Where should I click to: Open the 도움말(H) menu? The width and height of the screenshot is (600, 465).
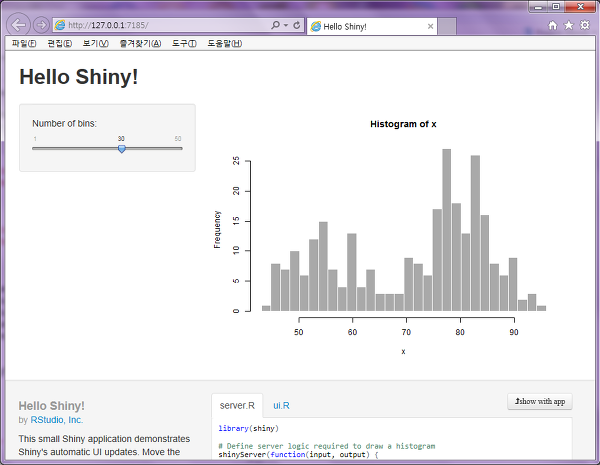(225, 43)
